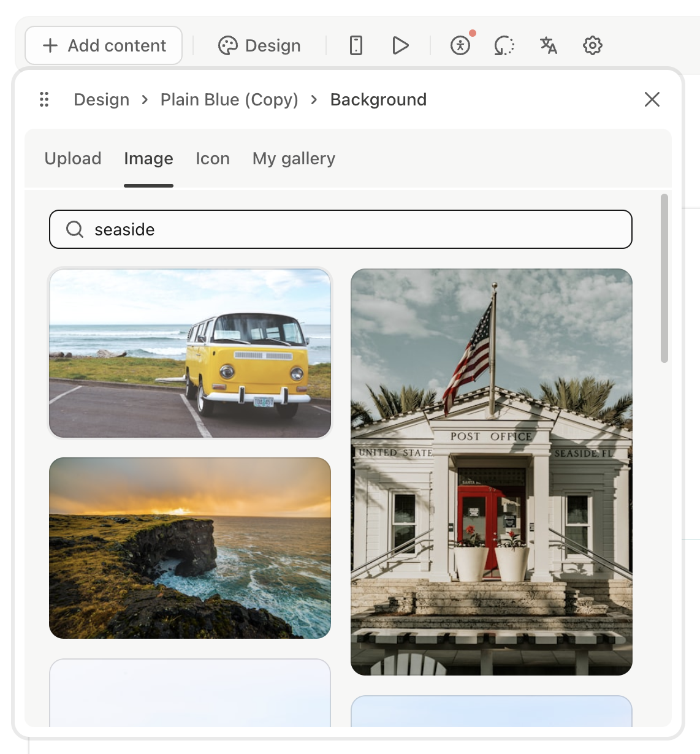Open the accessibility checker icon
Viewport: 700px width, 754px height.
click(x=460, y=45)
